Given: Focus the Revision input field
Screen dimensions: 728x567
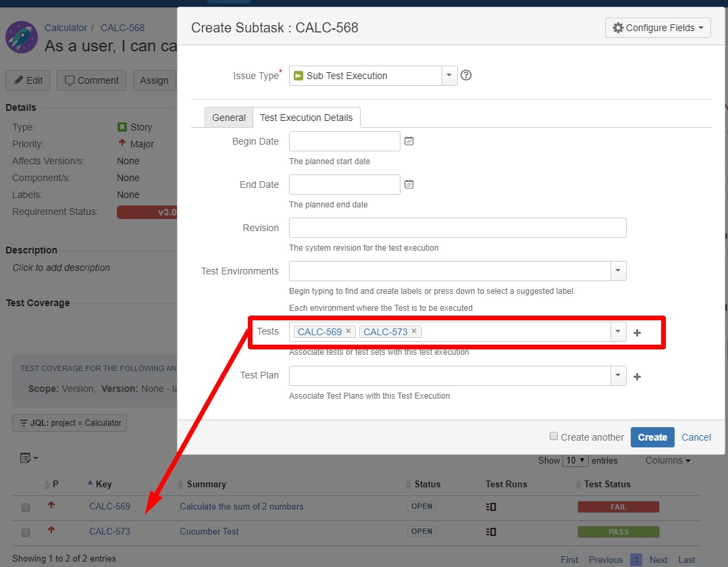Looking at the screenshot, I should pos(457,228).
